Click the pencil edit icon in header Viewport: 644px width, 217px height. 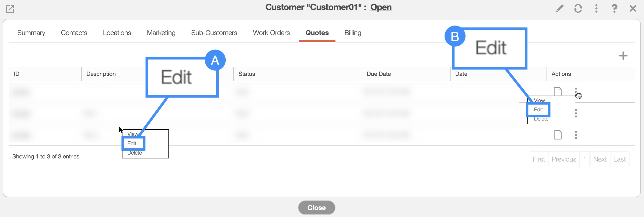click(x=559, y=9)
